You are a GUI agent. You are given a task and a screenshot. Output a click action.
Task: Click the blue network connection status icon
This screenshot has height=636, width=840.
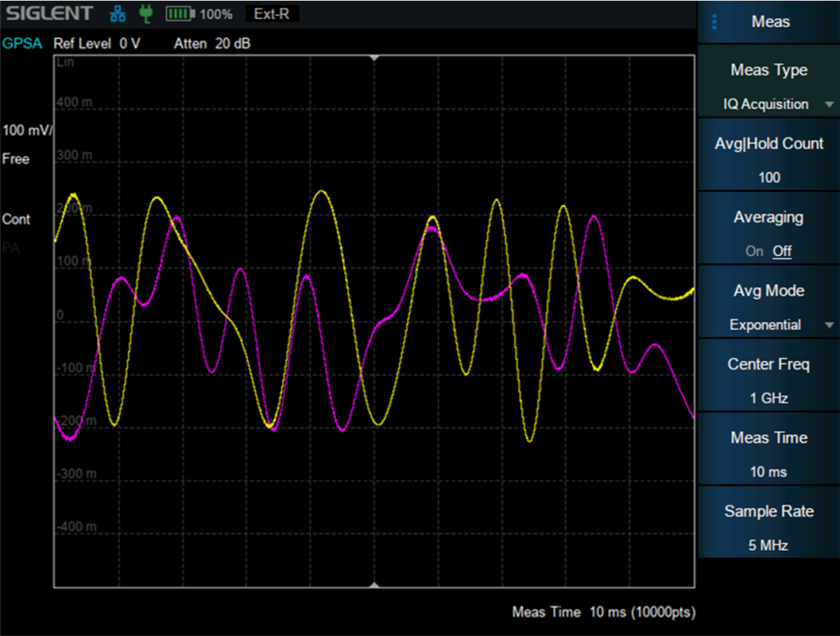pyautogui.click(x=119, y=14)
